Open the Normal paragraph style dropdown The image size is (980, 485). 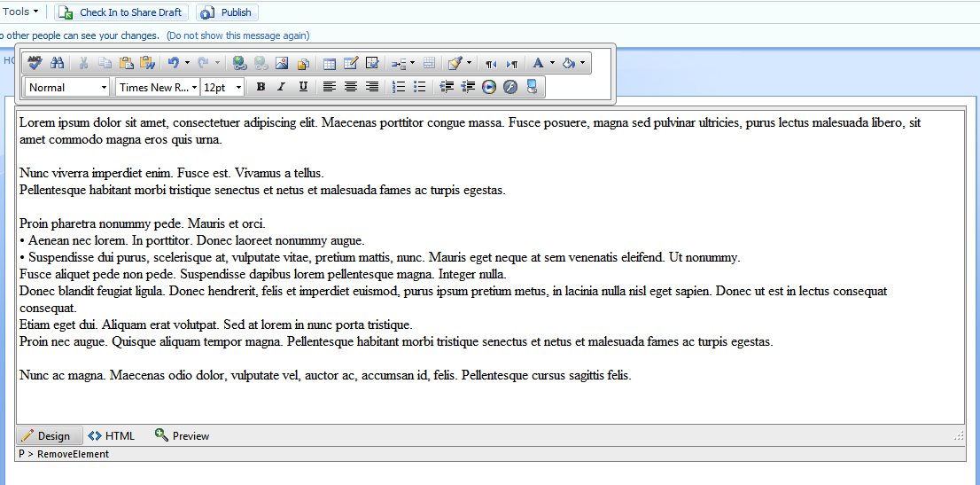tap(67, 88)
